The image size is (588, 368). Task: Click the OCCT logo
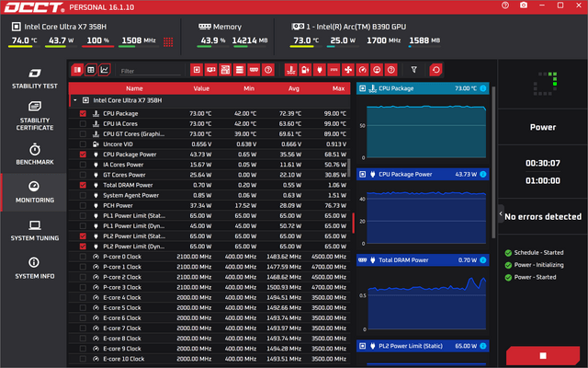pyautogui.click(x=34, y=7)
